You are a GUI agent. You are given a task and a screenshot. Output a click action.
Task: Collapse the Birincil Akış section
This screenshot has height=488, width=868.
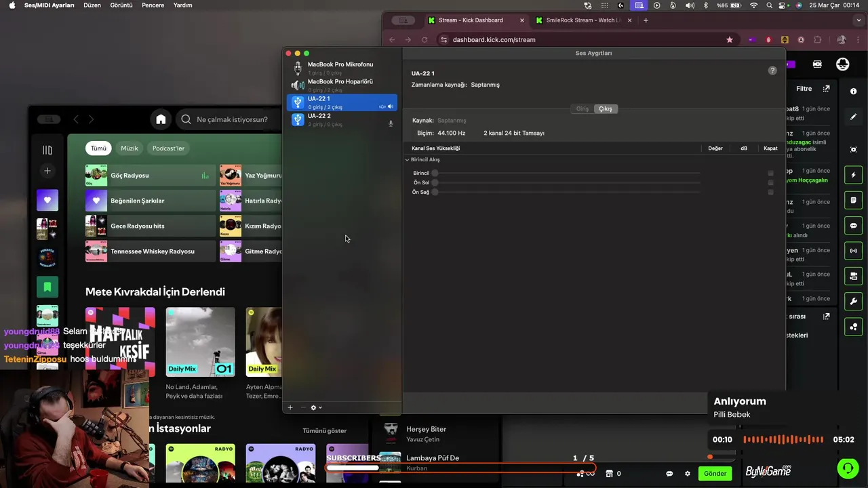coord(408,160)
